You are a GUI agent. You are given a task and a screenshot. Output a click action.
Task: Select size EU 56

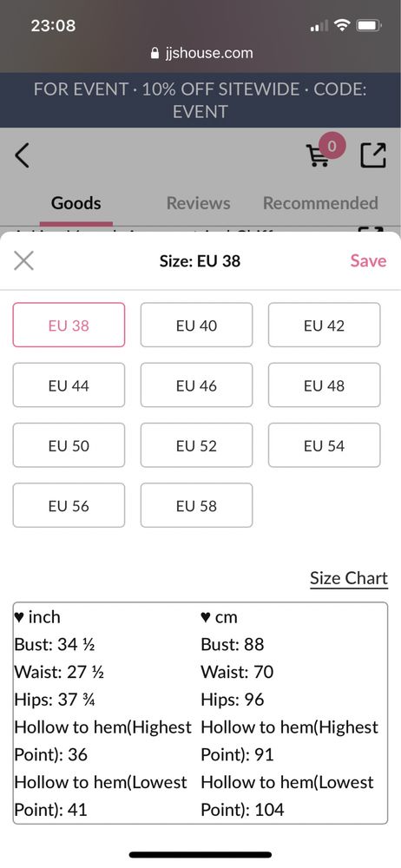[69, 505]
